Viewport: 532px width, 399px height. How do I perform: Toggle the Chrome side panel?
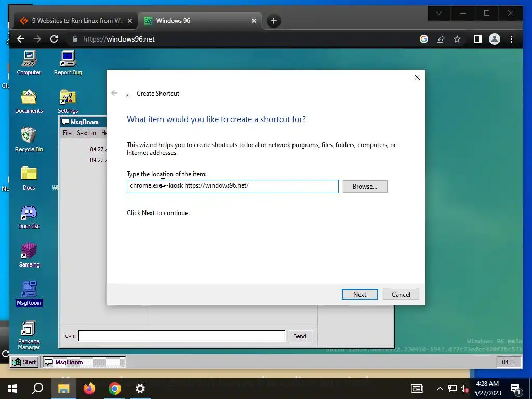point(478,39)
